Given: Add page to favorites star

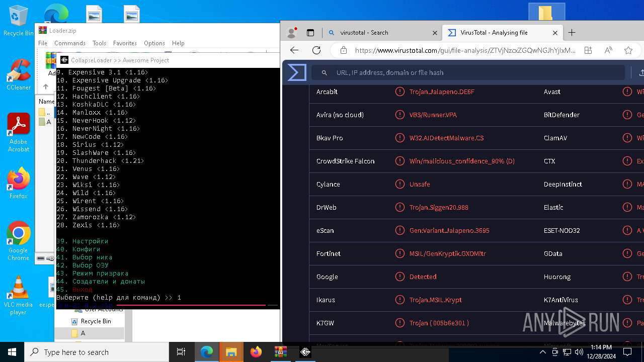Looking at the screenshot, I should [628, 50].
